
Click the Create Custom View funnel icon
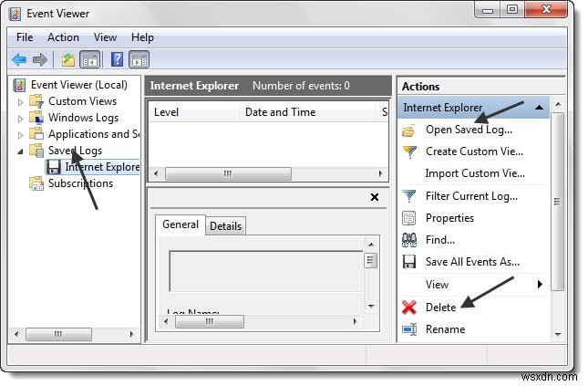pyautogui.click(x=409, y=151)
